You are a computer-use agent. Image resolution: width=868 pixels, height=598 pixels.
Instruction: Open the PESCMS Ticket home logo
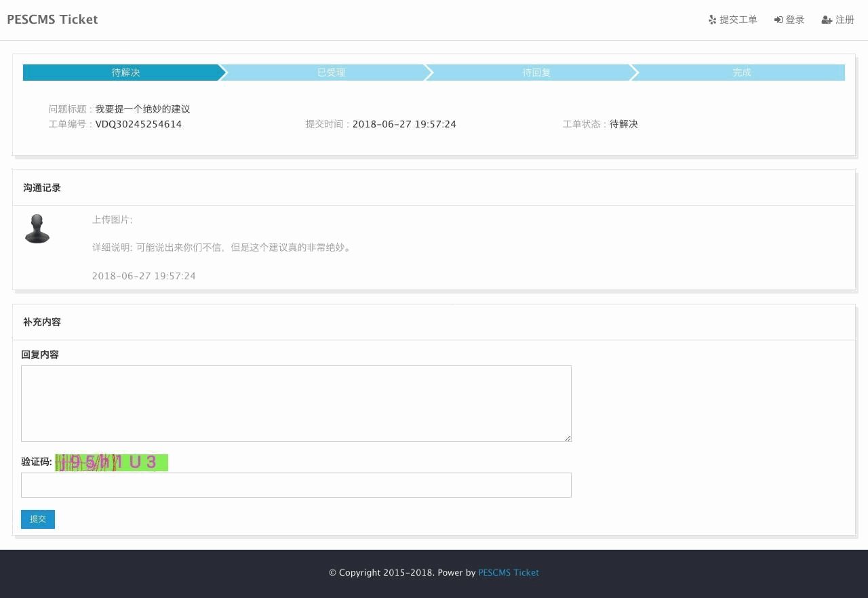coord(52,20)
